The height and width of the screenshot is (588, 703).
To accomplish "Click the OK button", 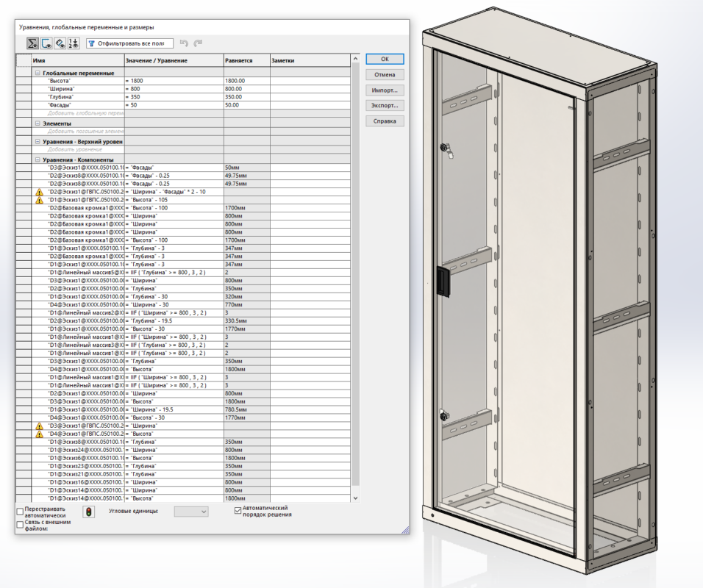I will pyautogui.click(x=385, y=59).
